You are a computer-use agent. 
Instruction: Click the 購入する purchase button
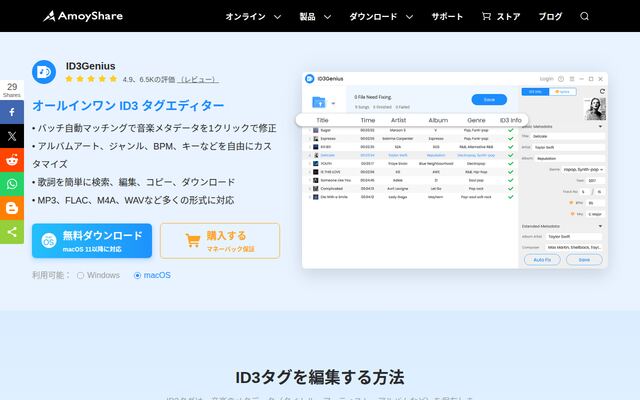tap(220, 241)
